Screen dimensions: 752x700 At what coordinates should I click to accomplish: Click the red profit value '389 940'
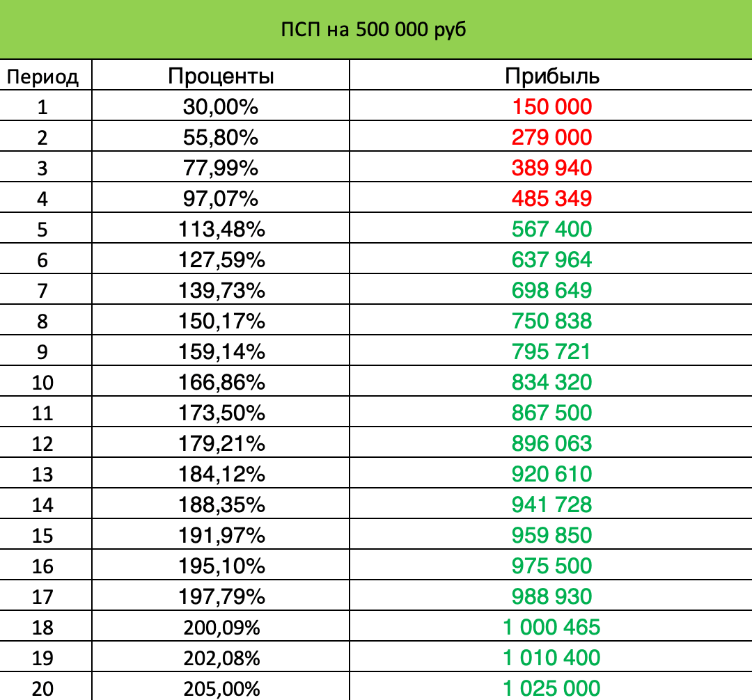click(x=551, y=168)
